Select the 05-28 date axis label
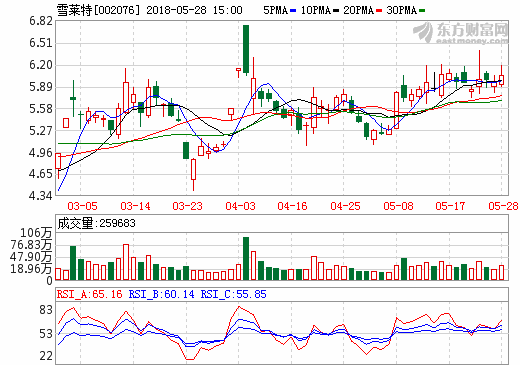Image resolution: width=520 pixels, height=365 pixels. (503, 206)
